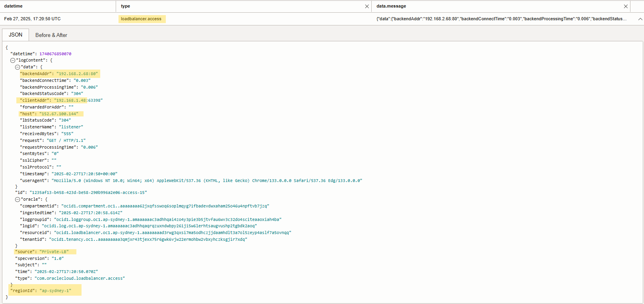
Task: Collapse the oracle JSON node
Action: tap(17, 199)
